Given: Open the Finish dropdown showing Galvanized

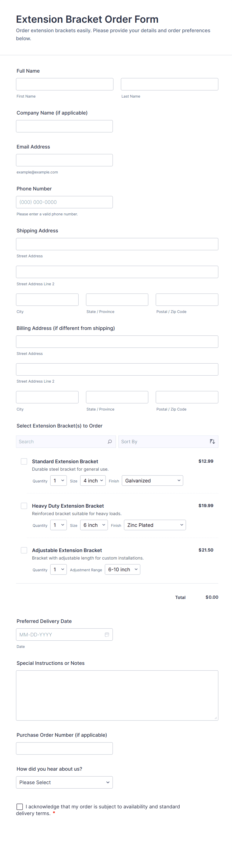Looking at the screenshot, I should tap(152, 480).
